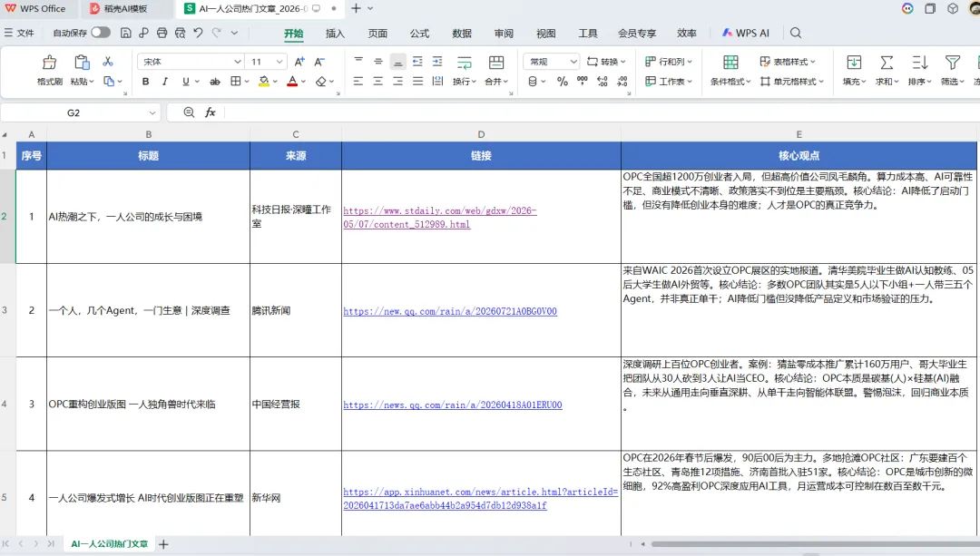Click the increase indent icon
980x556 pixels.
point(437,61)
